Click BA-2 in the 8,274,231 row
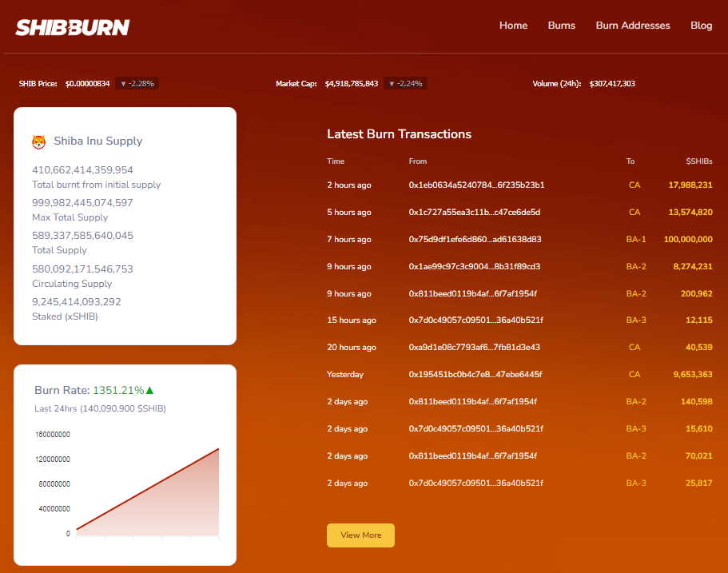 (635, 267)
